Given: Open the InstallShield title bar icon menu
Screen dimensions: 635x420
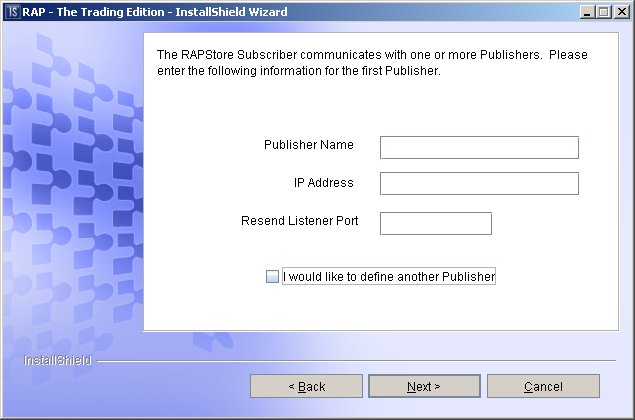Looking at the screenshot, I should [x=13, y=12].
